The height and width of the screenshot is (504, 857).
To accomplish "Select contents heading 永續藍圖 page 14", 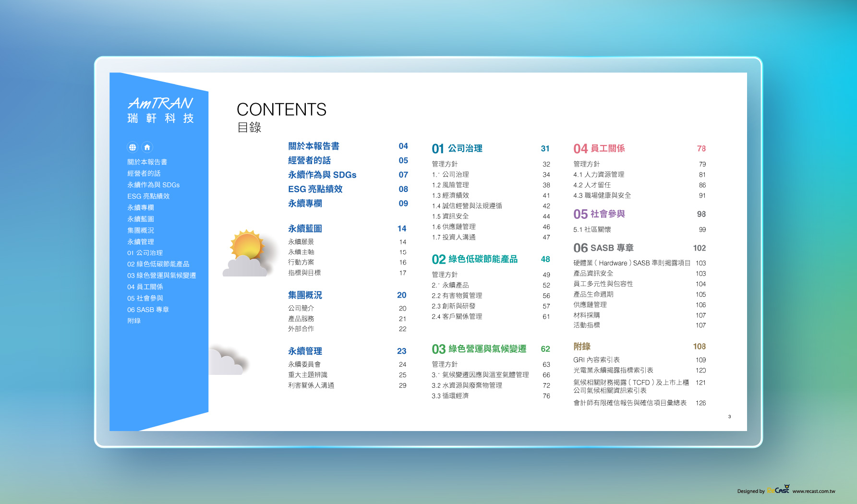I will click(x=348, y=228).
